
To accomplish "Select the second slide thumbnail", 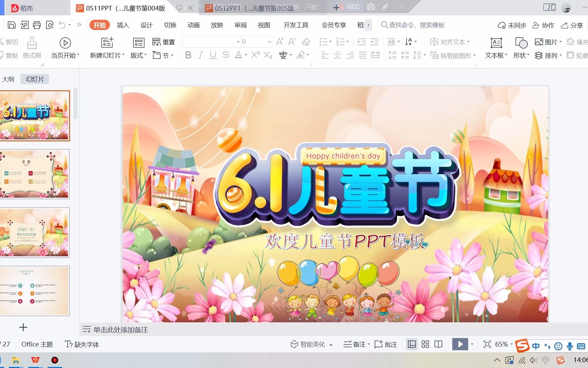I will pos(35,174).
